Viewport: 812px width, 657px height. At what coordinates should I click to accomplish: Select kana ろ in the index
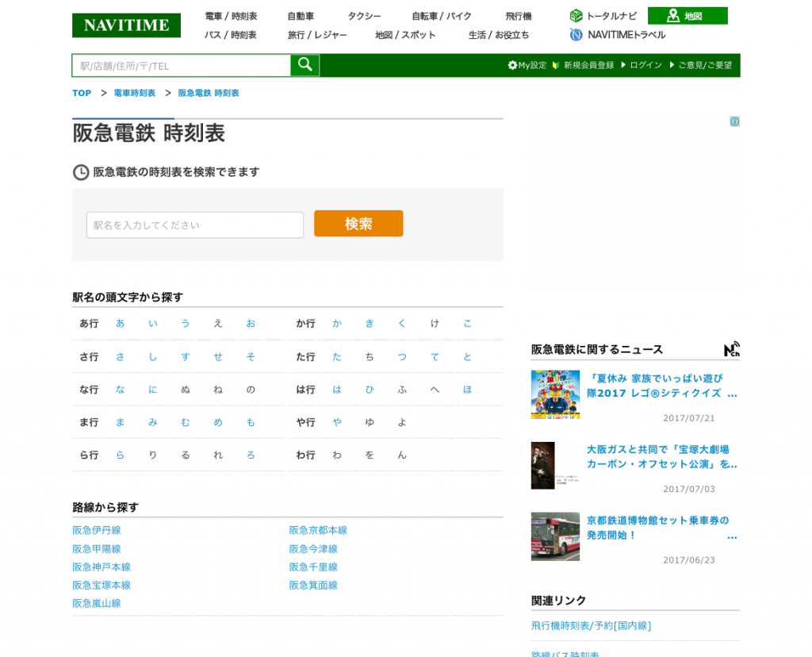point(251,455)
